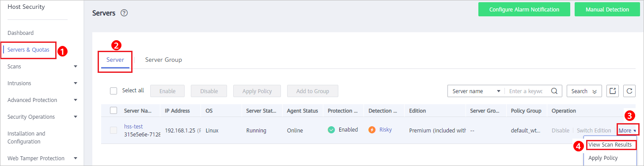Tick the hss-test server row checkbox

[x=114, y=130]
